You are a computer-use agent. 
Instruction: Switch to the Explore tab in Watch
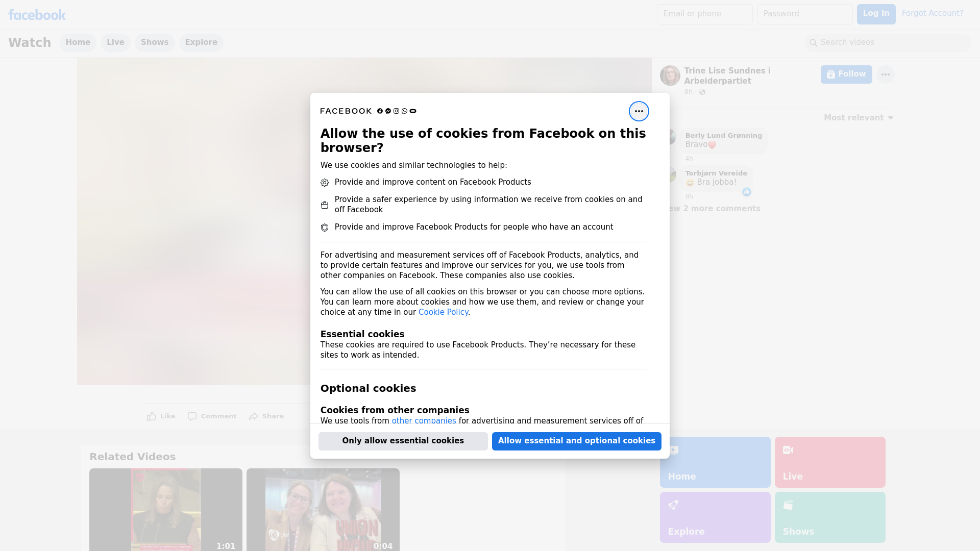(201, 42)
